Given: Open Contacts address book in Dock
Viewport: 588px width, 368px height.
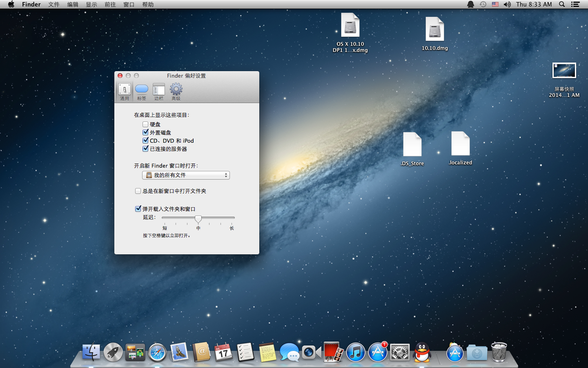Looking at the screenshot, I should (201, 352).
